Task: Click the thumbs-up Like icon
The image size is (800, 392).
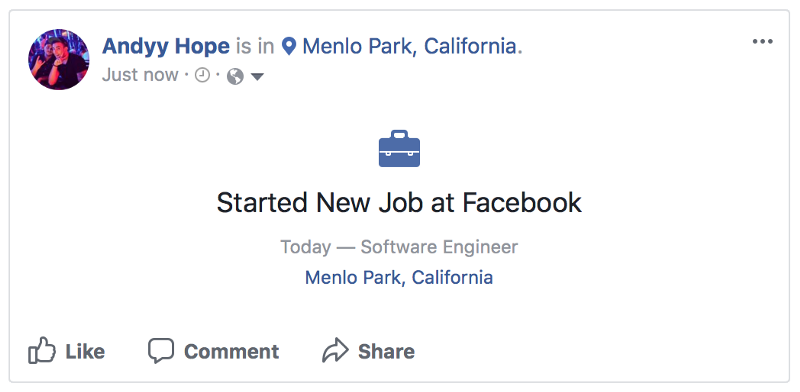Action: pyautogui.click(x=42, y=350)
